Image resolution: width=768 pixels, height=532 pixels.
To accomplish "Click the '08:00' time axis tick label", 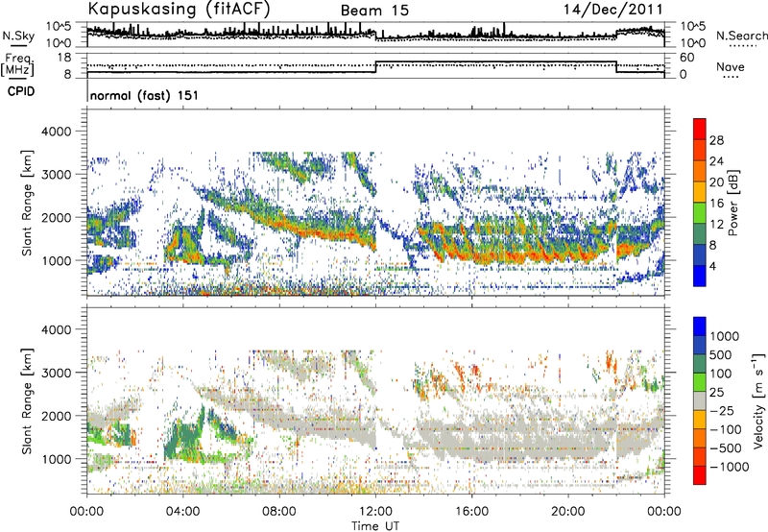I will coord(279,512).
